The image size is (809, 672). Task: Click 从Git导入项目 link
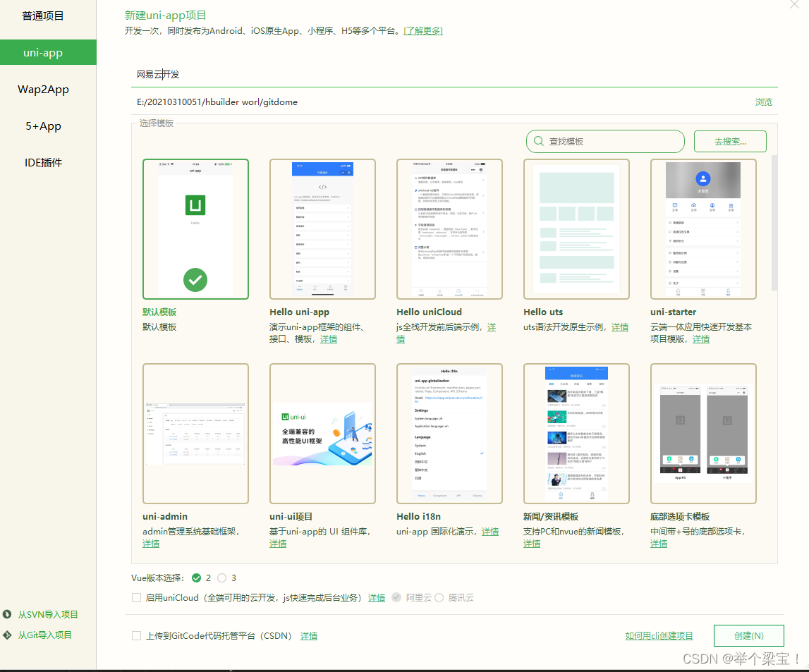45,635
